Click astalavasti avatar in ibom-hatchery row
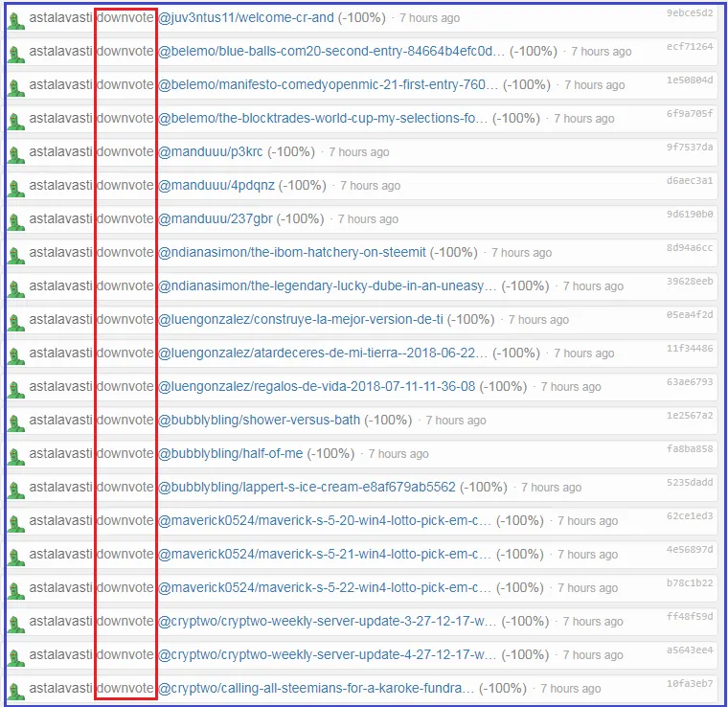The width and height of the screenshot is (728, 707). [16, 255]
